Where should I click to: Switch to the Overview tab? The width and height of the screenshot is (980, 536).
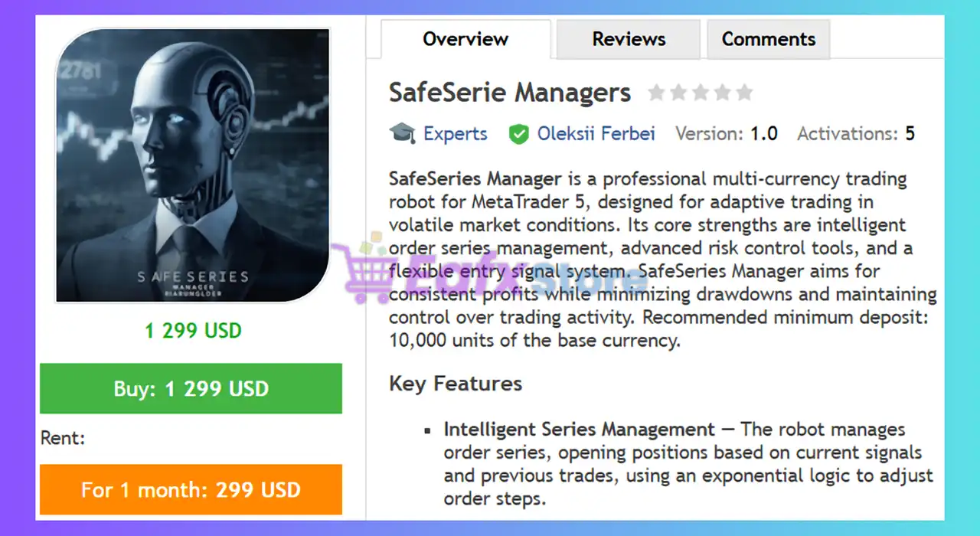tap(465, 39)
